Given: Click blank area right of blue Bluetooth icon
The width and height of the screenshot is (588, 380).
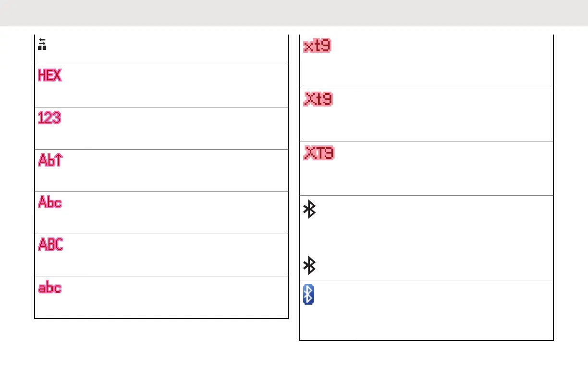Looking at the screenshot, I should (x=432, y=311).
